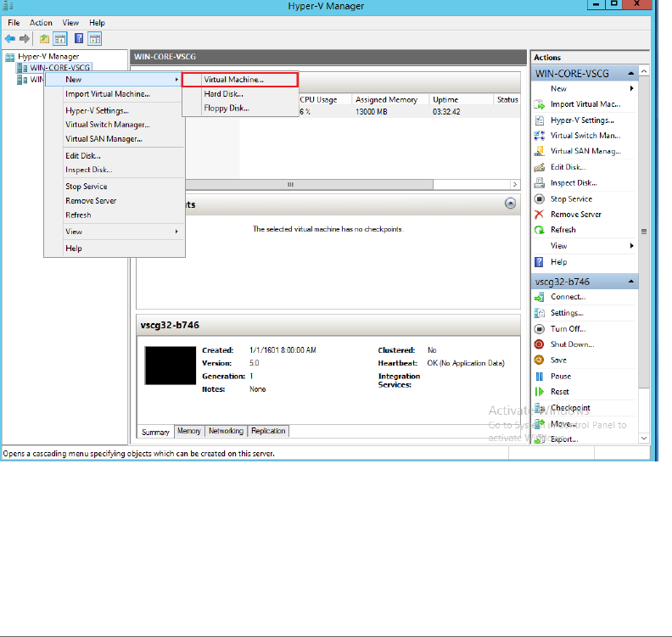Click the Actions pane scroll up arrow
This screenshot has height=637, width=672.
pyautogui.click(x=644, y=71)
